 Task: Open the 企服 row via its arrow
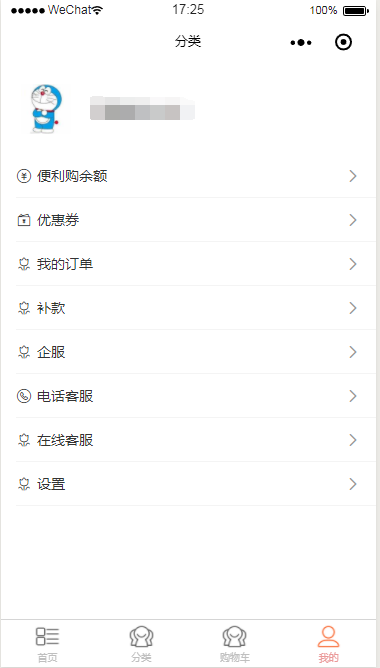pyautogui.click(x=353, y=352)
